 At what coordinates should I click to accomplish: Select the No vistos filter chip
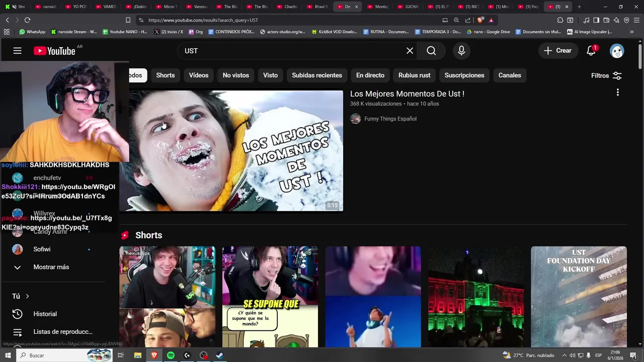click(236, 75)
